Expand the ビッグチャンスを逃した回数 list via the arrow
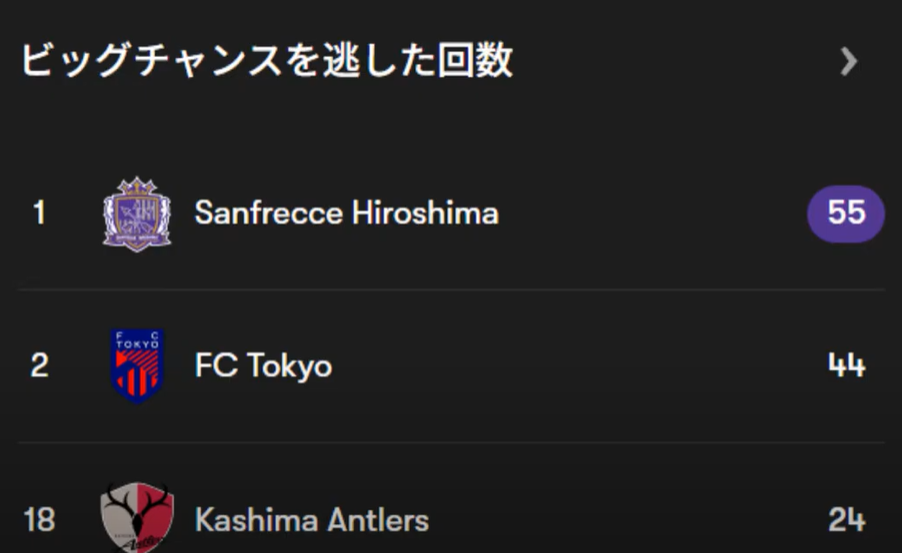The width and height of the screenshot is (902, 553). point(849,62)
